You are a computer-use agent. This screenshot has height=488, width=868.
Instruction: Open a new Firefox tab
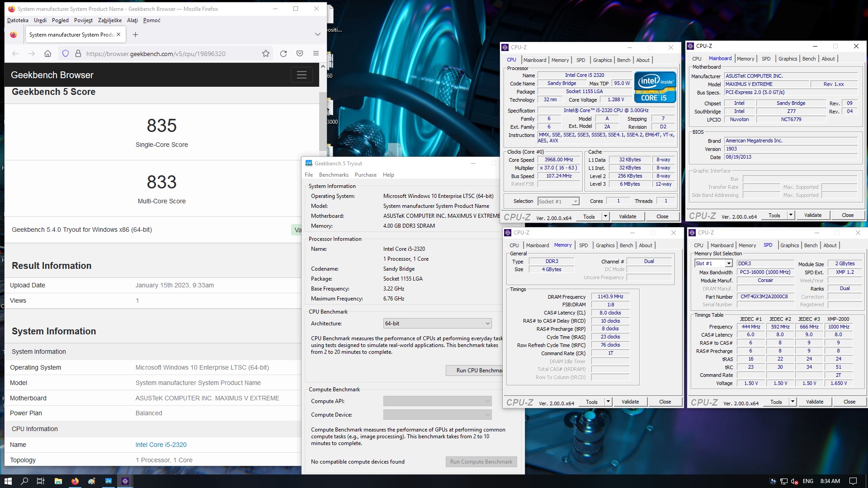(x=135, y=35)
